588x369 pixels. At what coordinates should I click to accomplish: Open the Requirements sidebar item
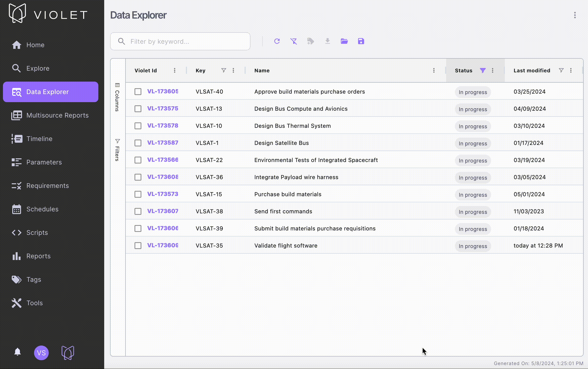coord(47,186)
